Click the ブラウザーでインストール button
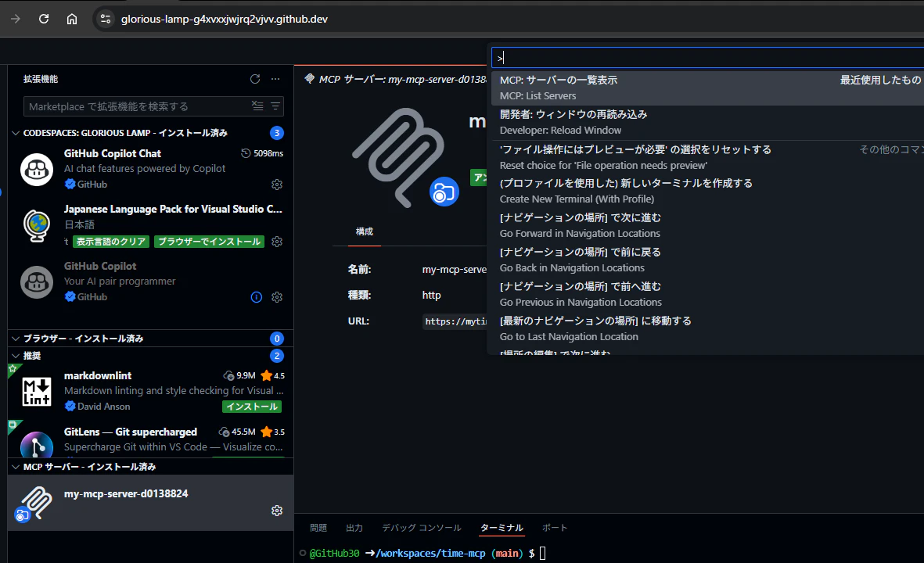Image resolution: width=924 pixels, height=563 pixels. 209,242
